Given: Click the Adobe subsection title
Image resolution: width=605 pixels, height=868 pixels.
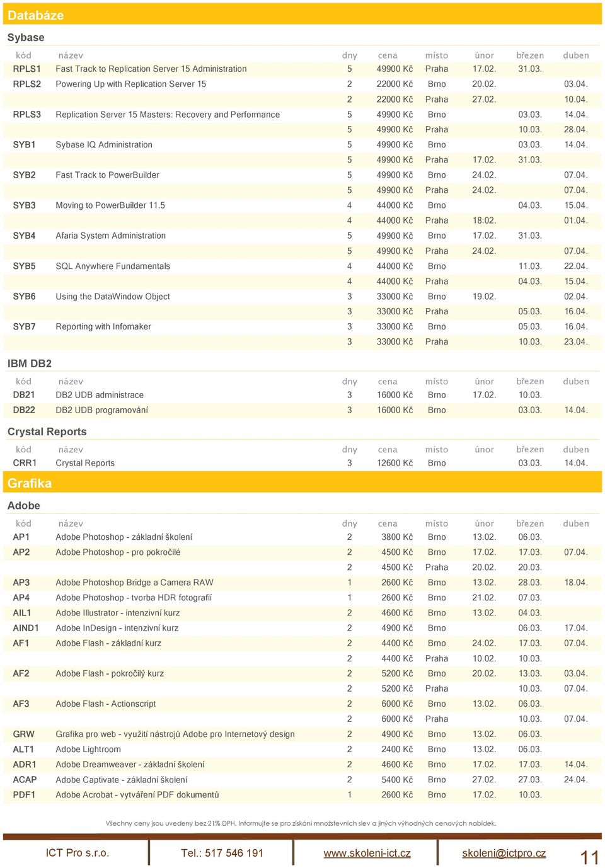Looking at the screenshot, I should (24, 505).
